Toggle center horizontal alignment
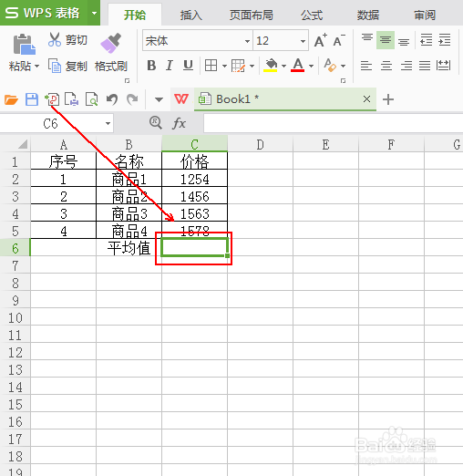Image resolution: width=463 pixels, height=476 pixels. point(386,66)
